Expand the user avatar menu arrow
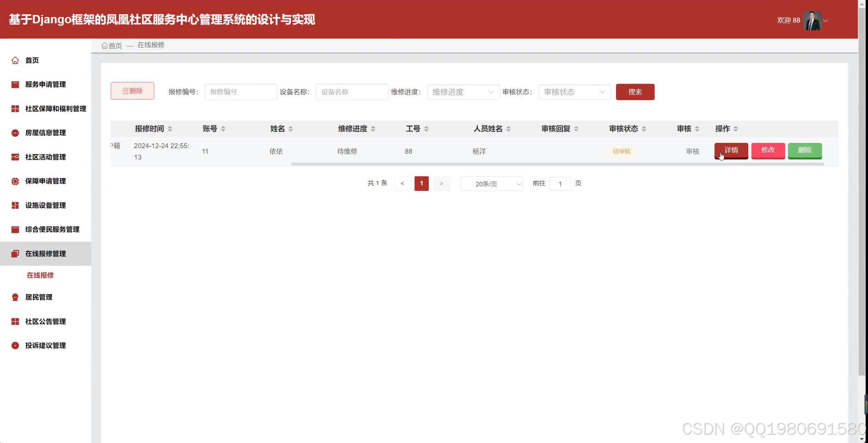 pos(825,21)
